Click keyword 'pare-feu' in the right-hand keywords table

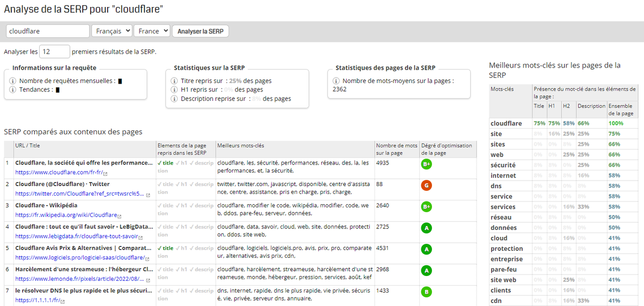503,270
